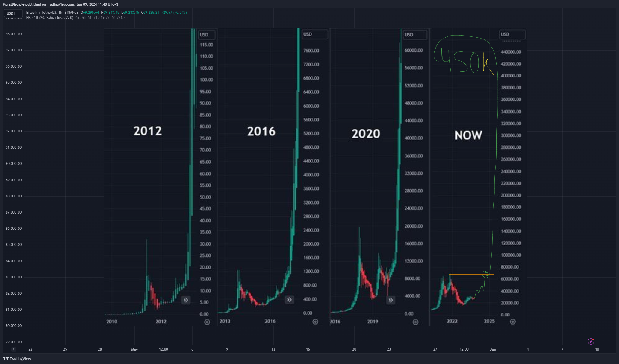Click the 440000.00 label in NOW panel
Screen dimensions: 619x364
pyautogui.click(x=511, y=52)
